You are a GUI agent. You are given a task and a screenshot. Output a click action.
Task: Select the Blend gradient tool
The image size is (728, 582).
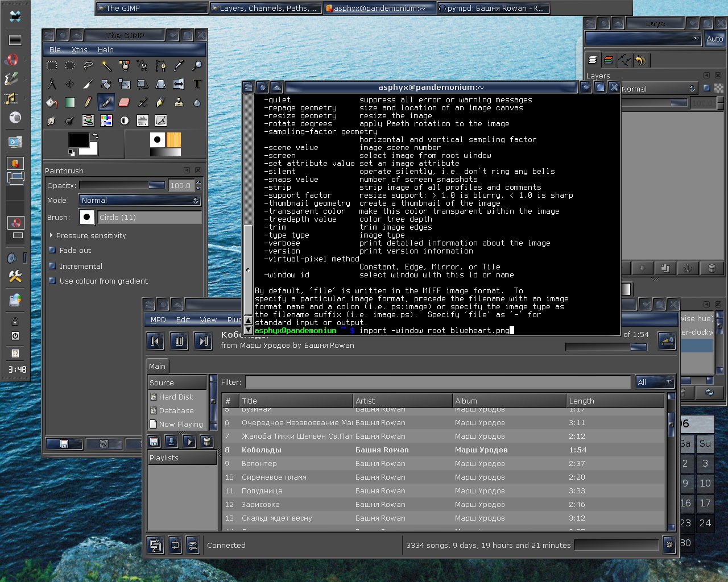point(70,102)
